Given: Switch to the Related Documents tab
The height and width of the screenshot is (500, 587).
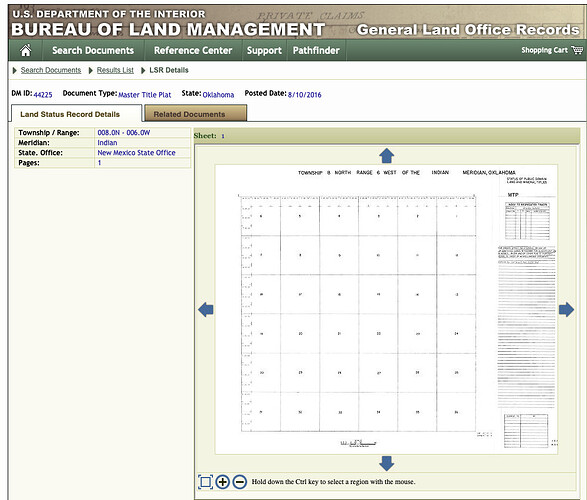Looking at the screenshot, I should coord(195,113).
